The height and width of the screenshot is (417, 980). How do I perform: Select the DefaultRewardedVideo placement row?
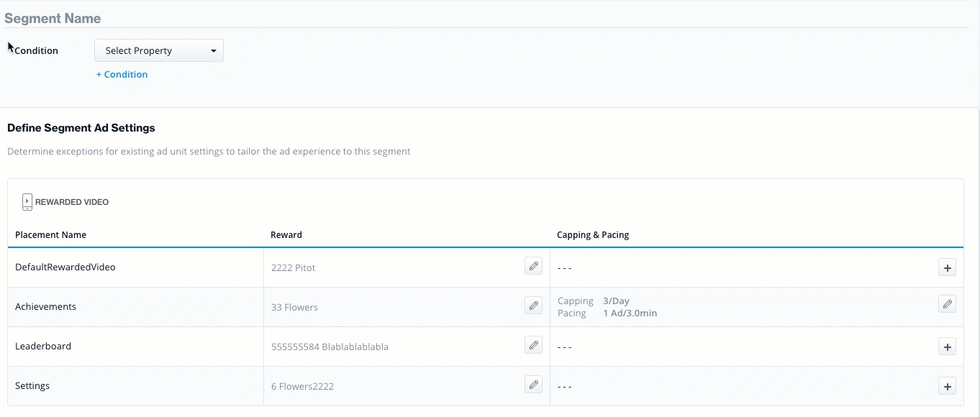point(486,267)
